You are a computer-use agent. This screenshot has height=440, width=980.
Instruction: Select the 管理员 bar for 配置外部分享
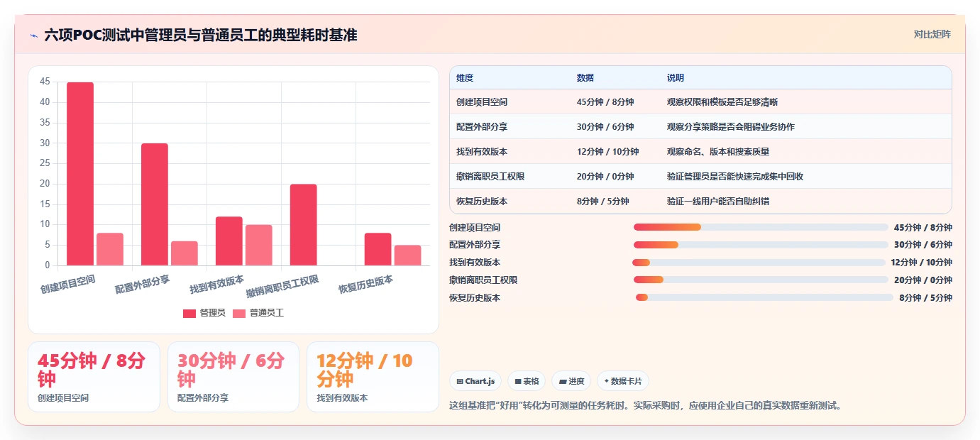155,204
